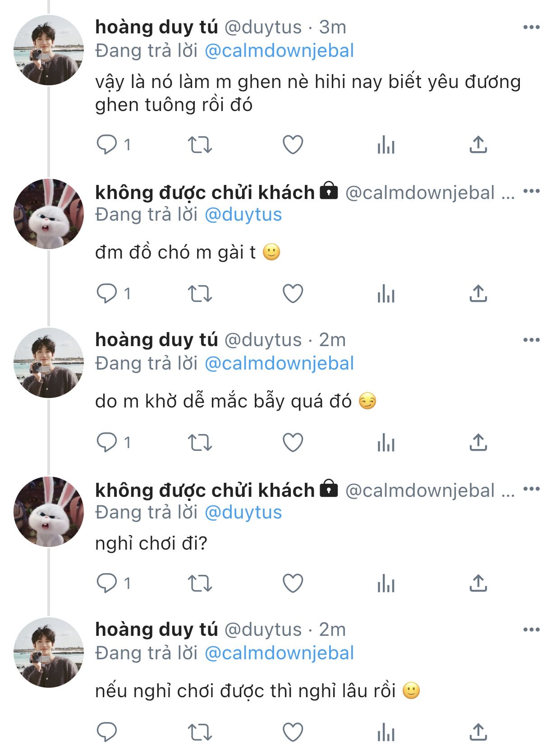560x750 pixels.
Task: Like the last tweet 'nếu nghỉ chơi được'
Action: (293, 732)
